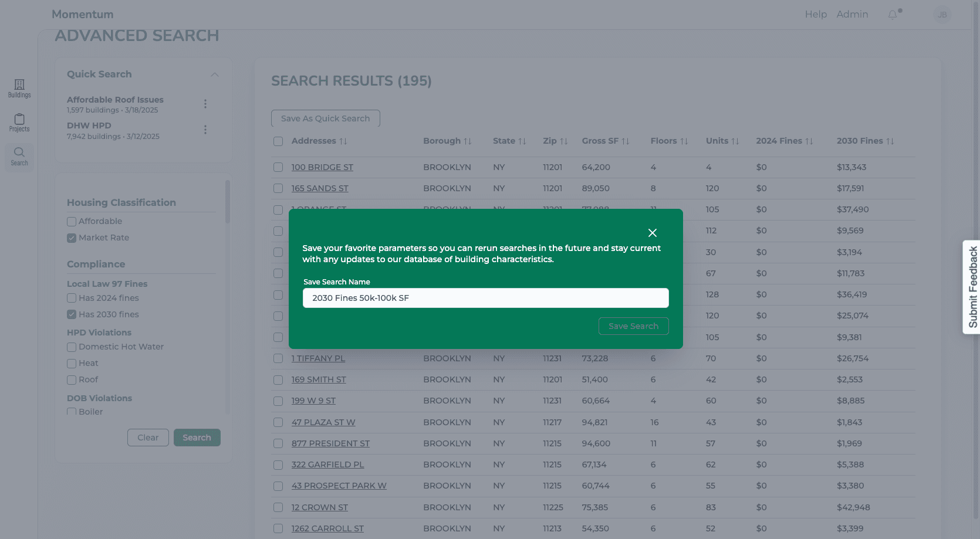980x539 pixels.
Task: Sort by Addresses column arrows
Action: coord(343,141)
